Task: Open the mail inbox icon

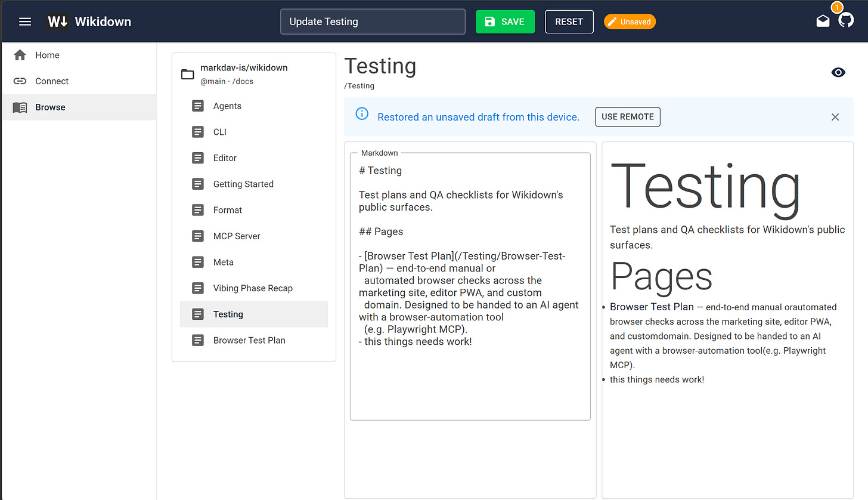Action: pyautogui.click(x=823, y=21)
